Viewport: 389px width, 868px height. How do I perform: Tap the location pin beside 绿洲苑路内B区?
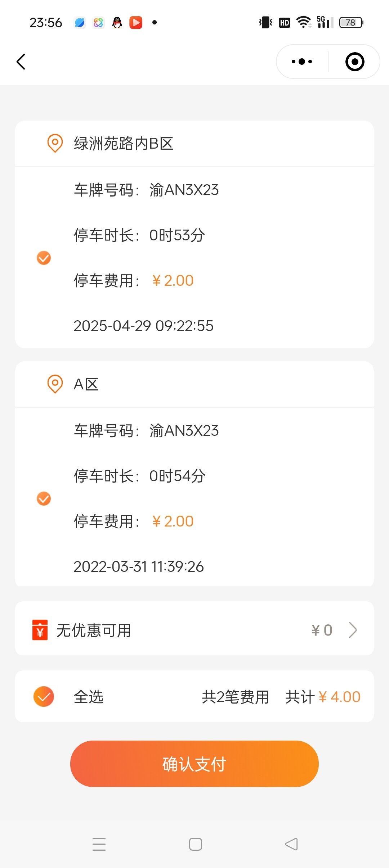click(55, 143)
